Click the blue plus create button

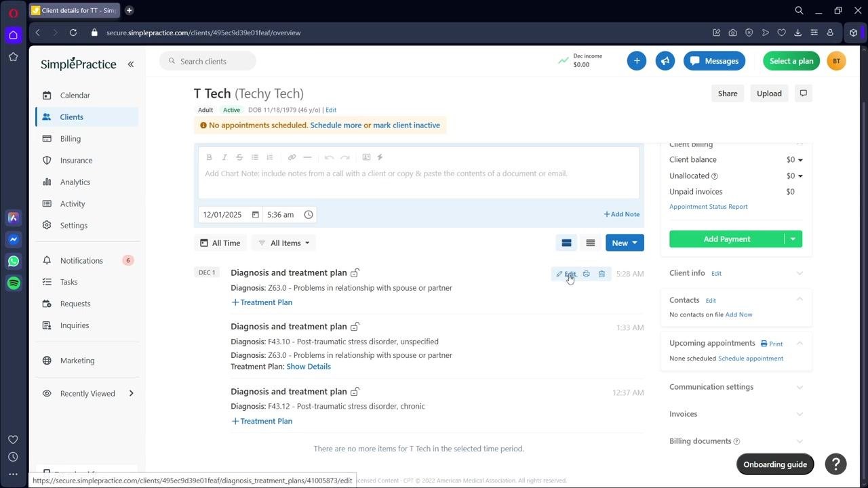(637, 61)
